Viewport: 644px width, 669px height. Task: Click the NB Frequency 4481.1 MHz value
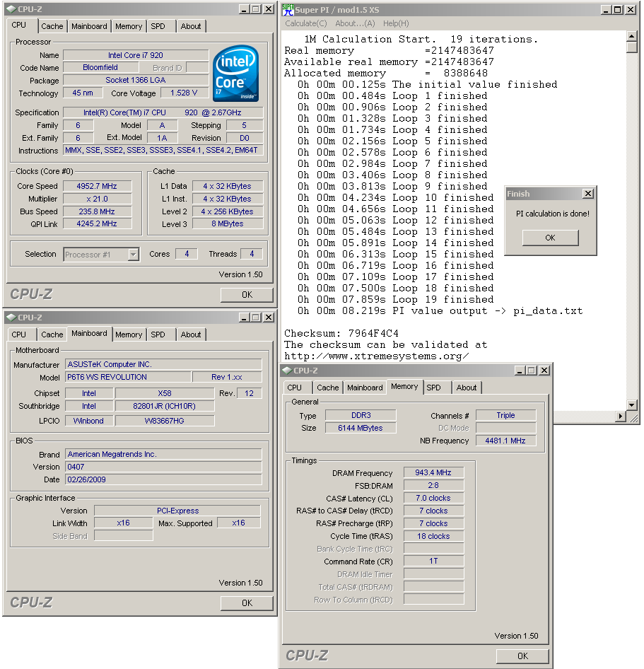(x=505, y=441)
